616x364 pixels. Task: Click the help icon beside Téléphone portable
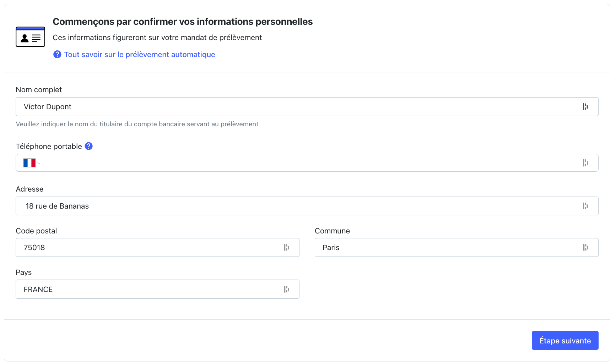89,146
